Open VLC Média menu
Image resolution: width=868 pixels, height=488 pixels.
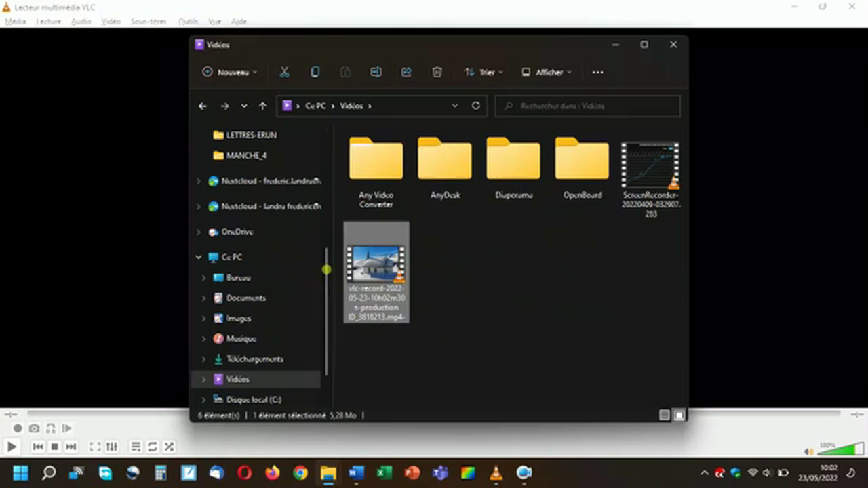(15, 22)
